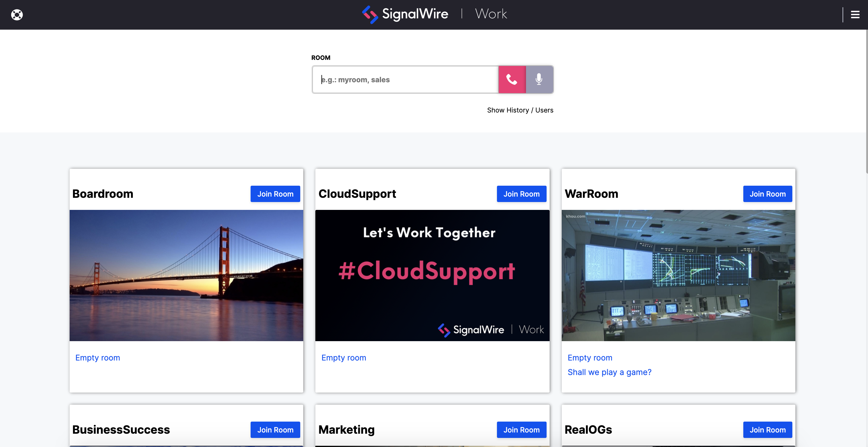
Task: Click the CloudSupport heading
Action: coord(357,194)
